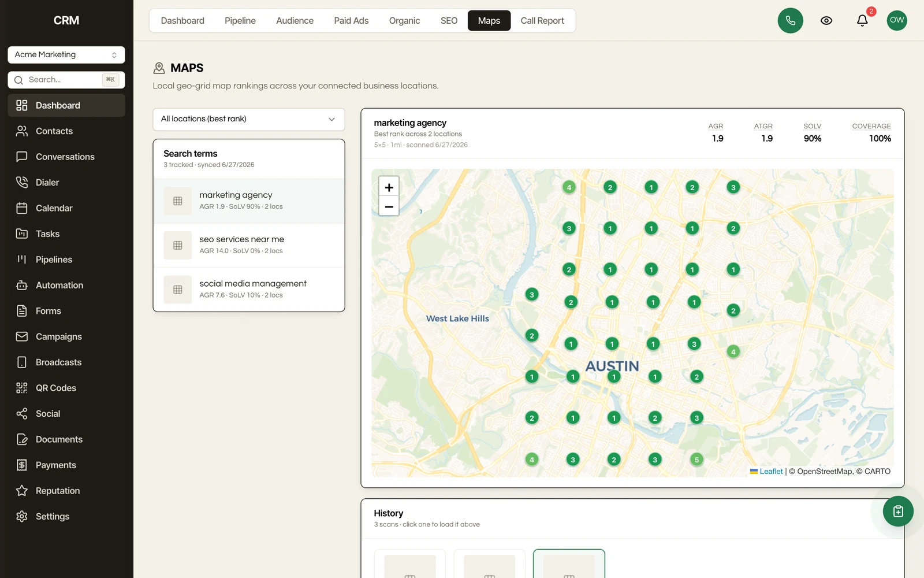This screenshot has height=578, width=924.
Task: Select the highlighted history scan thumbnail
Action: (569, 564)
